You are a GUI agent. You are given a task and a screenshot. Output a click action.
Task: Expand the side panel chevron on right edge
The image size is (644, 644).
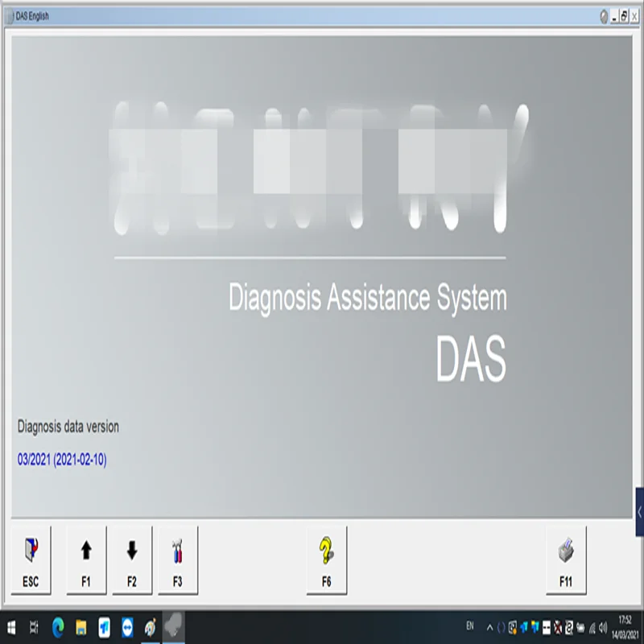639,512
